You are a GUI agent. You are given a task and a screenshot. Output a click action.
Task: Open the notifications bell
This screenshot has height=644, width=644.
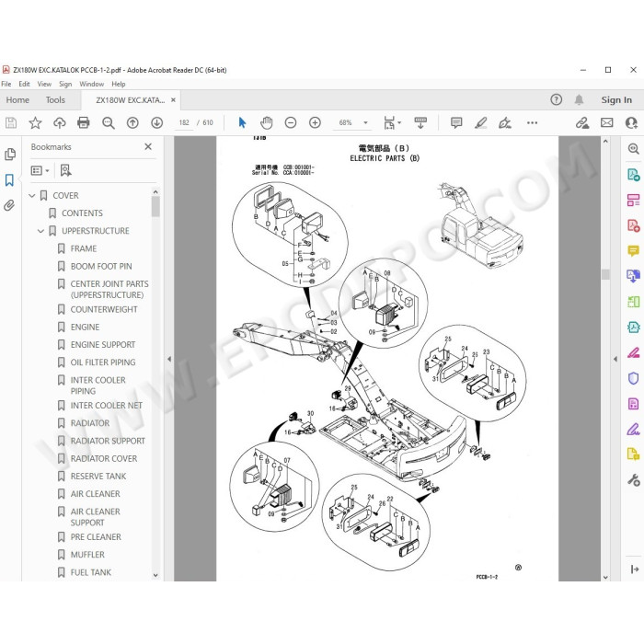click(579, 99)
